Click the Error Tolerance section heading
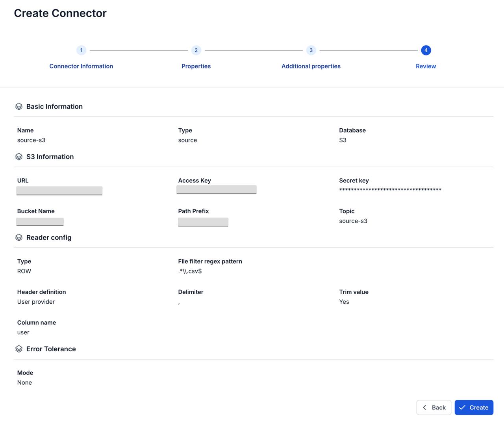The height and width of the screenshot is (428, 504). click(x=51, y=349)
